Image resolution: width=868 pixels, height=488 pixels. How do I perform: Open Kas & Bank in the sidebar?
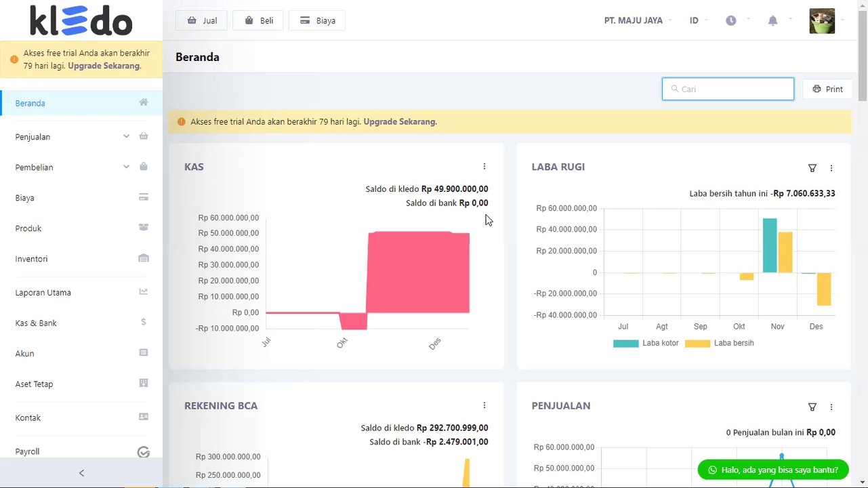81,323
